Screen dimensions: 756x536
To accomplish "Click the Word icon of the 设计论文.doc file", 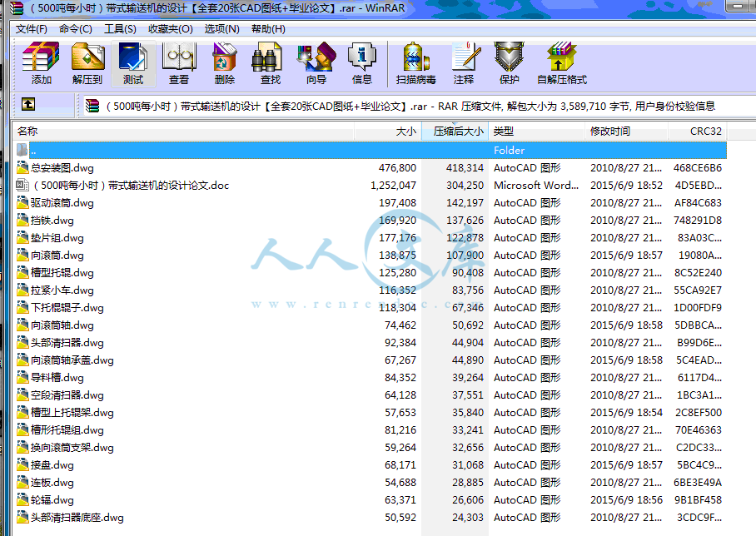I will [x=22, y=185].
